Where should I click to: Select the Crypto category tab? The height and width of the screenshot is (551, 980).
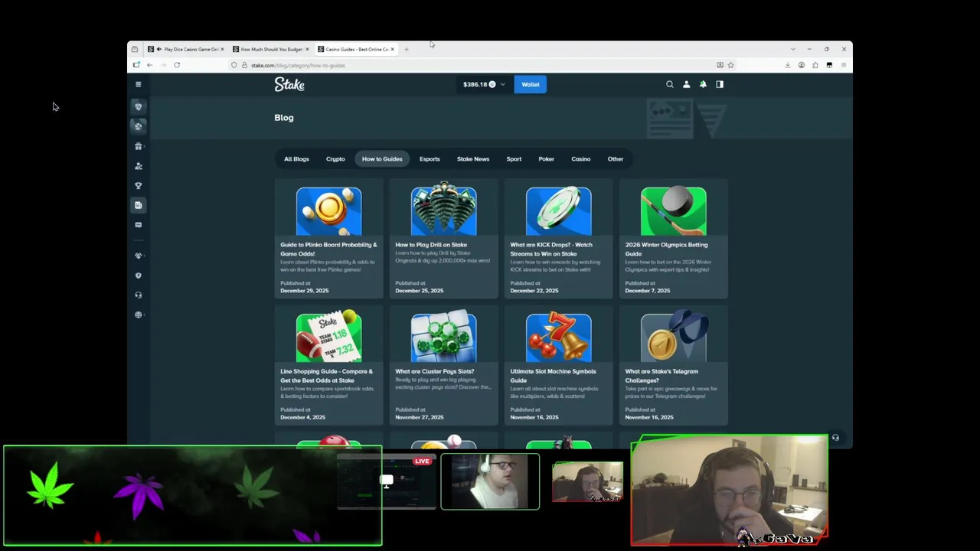pos(335,159)
